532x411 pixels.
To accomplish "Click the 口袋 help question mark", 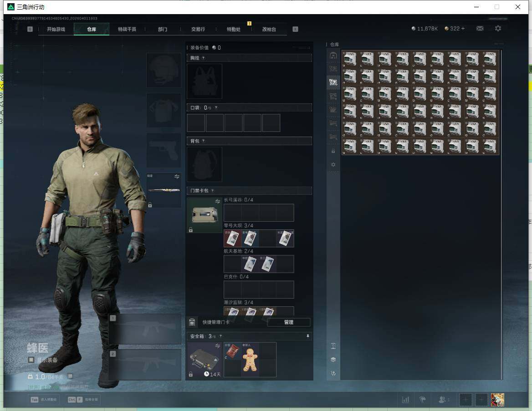I will point(216,108).
